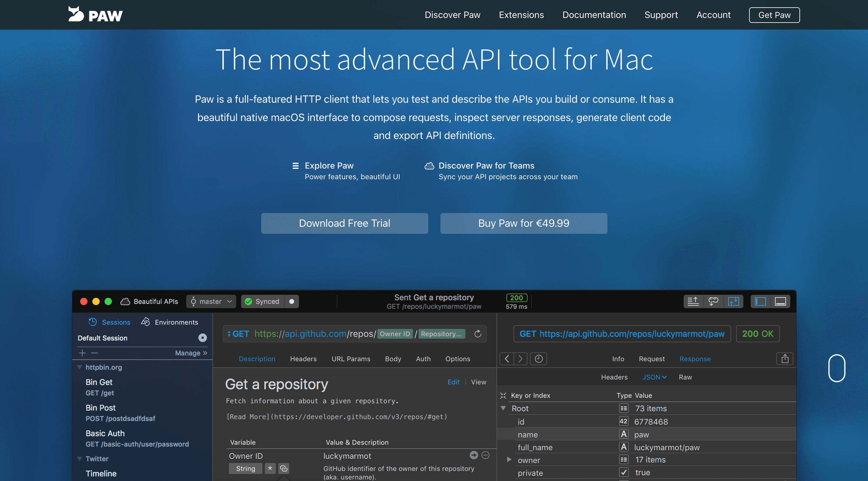868x481 pixels.
Task: Go to next response arrow
Action: (520, 359)
